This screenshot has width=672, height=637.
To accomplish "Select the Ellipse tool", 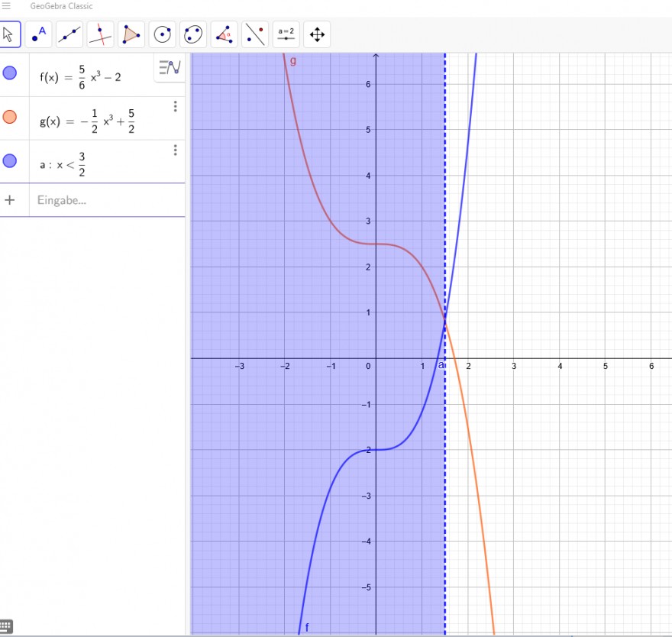I will 193,34.
